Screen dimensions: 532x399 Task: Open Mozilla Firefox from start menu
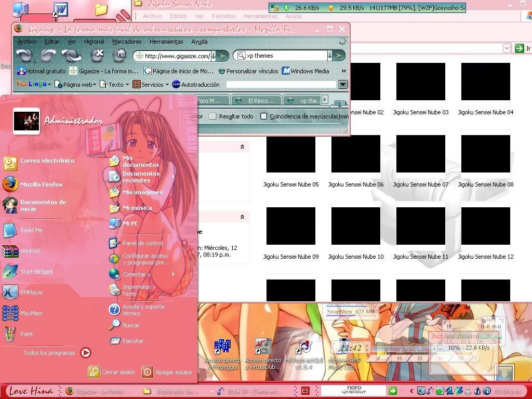coord(33,184)
